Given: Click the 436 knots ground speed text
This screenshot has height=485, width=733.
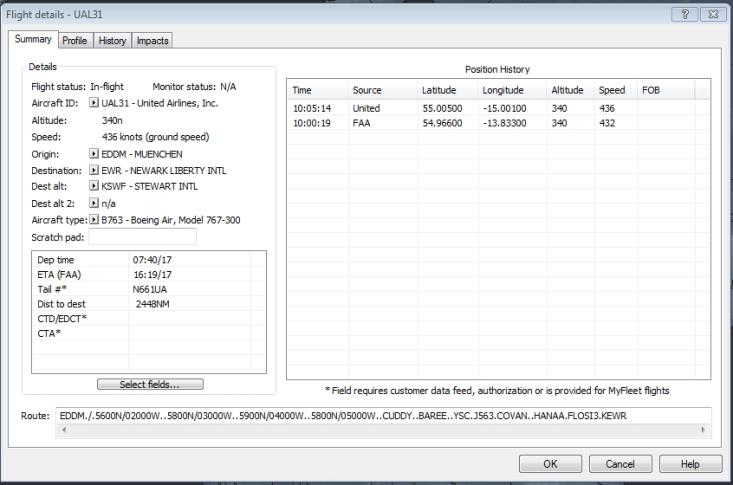Looking at the screenshot, I should tap(156, 137).
